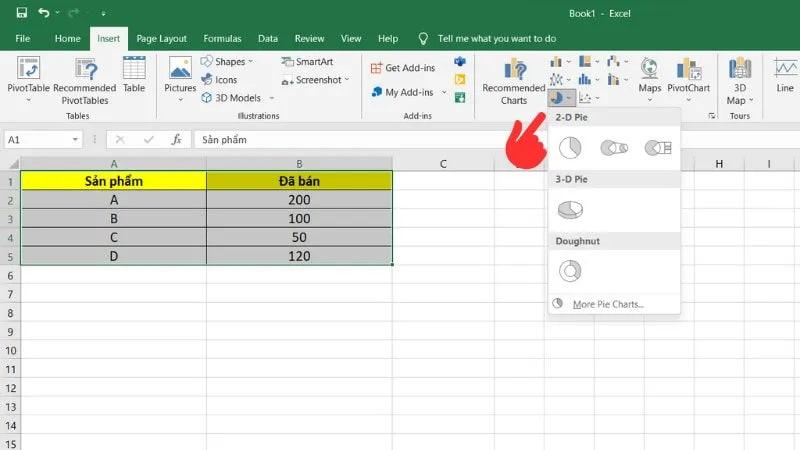The image size is (800, 450).
Task: Open the Customize Quick Access Toolbar arrow
Action: pyautogui.click(x=103, y=13)
